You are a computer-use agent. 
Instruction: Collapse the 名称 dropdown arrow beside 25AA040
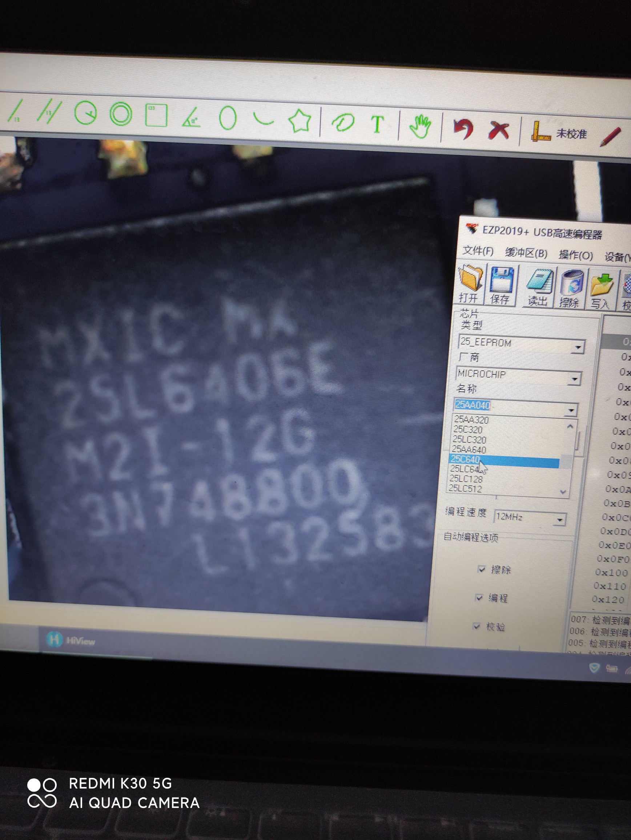tap(571, 410)
